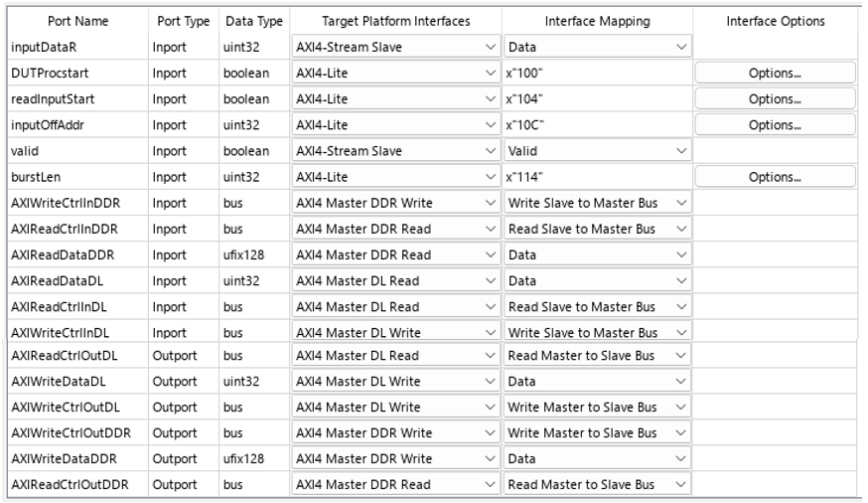
Task: Click the Interface Options column header
Action: click(775, 21)
